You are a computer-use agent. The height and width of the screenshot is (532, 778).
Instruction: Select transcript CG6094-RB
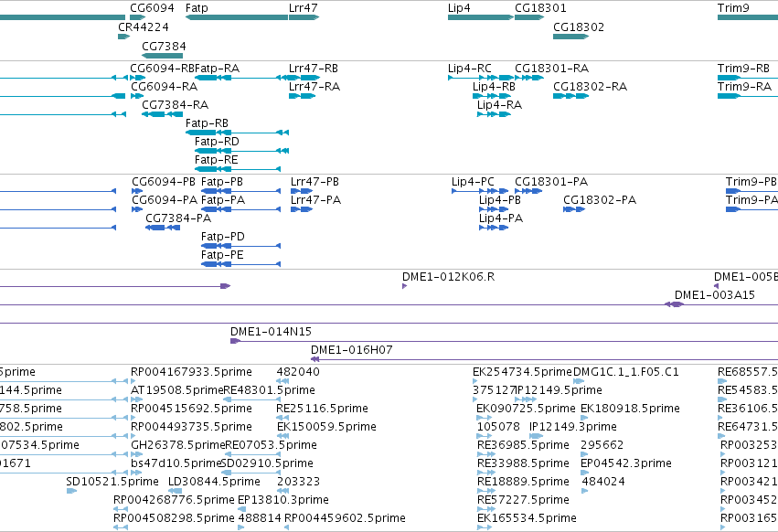[x=138, y=78]
